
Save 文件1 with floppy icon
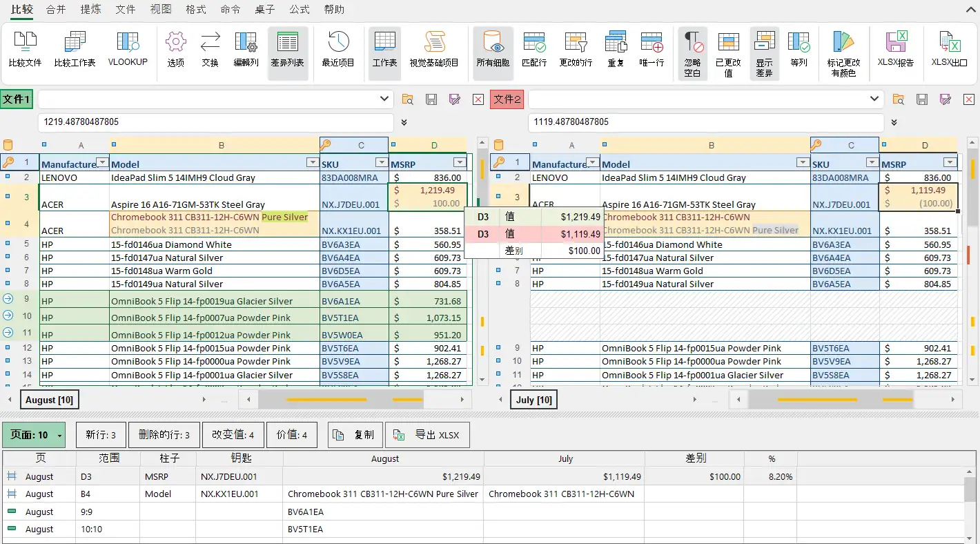point(431,99)
